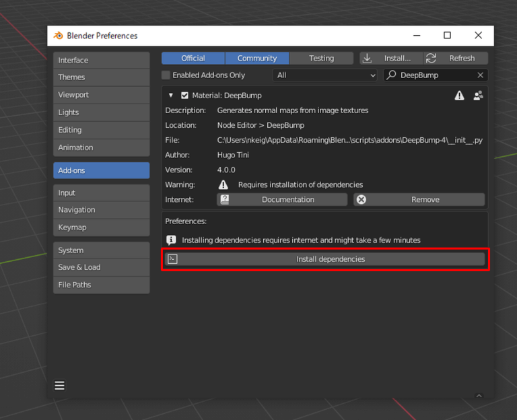Disable the Material: DeepBump add-on checkbox
The height and width of the screenshot is (420, 517).
click(185, 96)
